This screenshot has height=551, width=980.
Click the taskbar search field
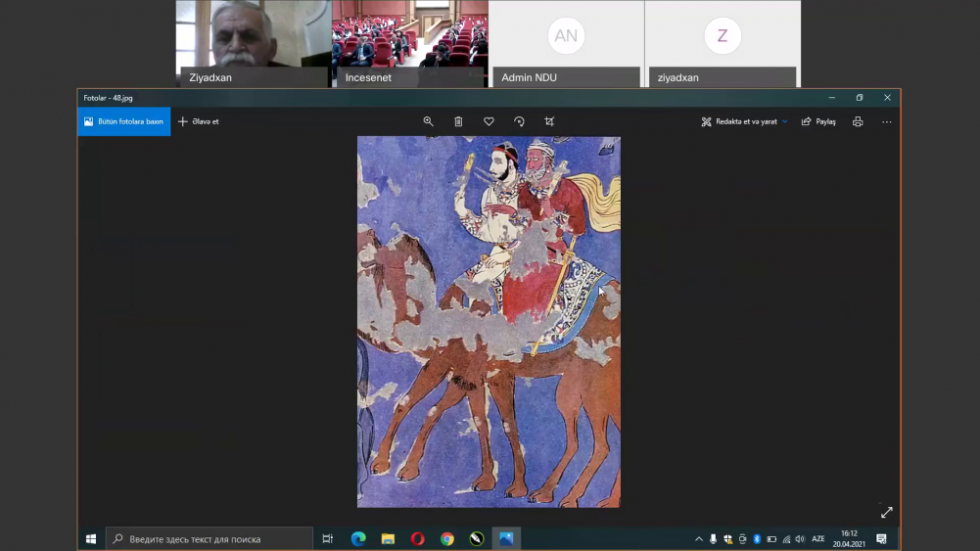pos(210,538)
